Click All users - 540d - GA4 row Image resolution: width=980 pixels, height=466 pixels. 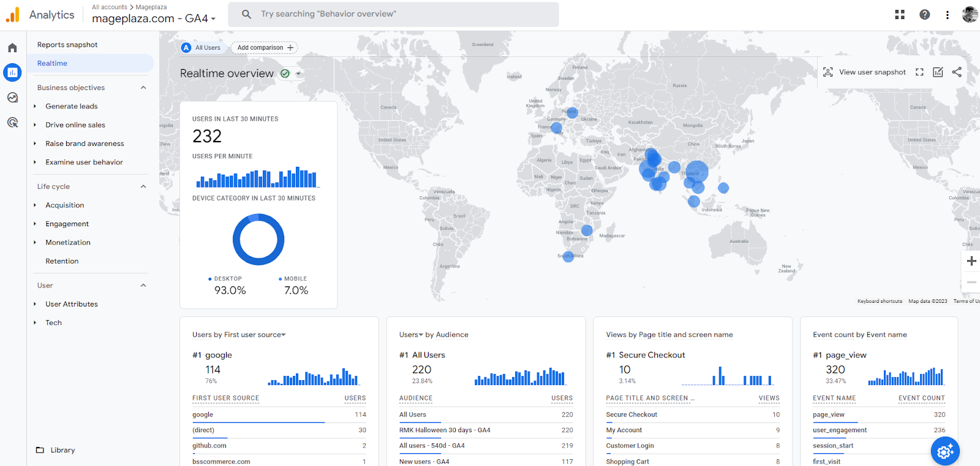coord(486,446)
